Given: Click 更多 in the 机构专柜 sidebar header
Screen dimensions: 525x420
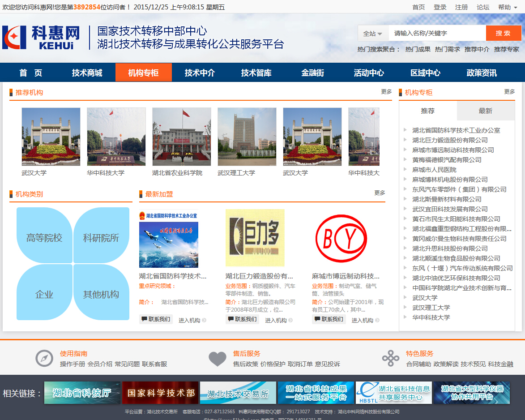Looking at the screenshot, I should [x=510, y=91].
